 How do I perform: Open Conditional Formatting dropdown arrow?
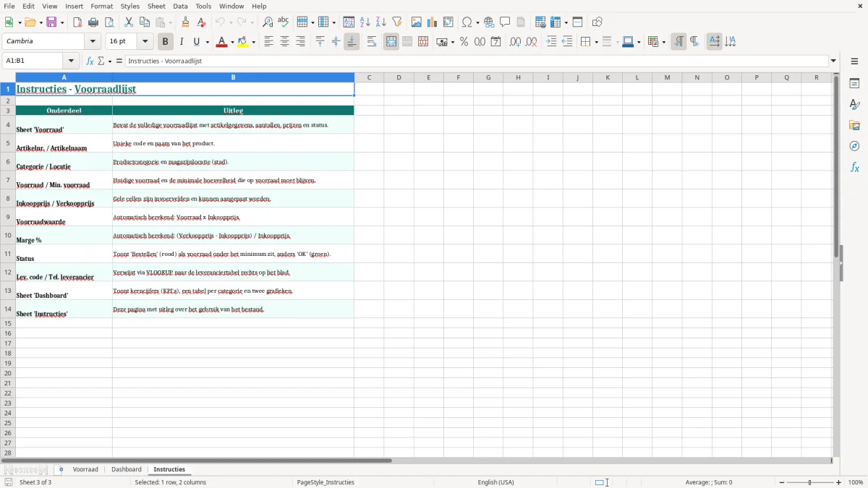[663, 42]
